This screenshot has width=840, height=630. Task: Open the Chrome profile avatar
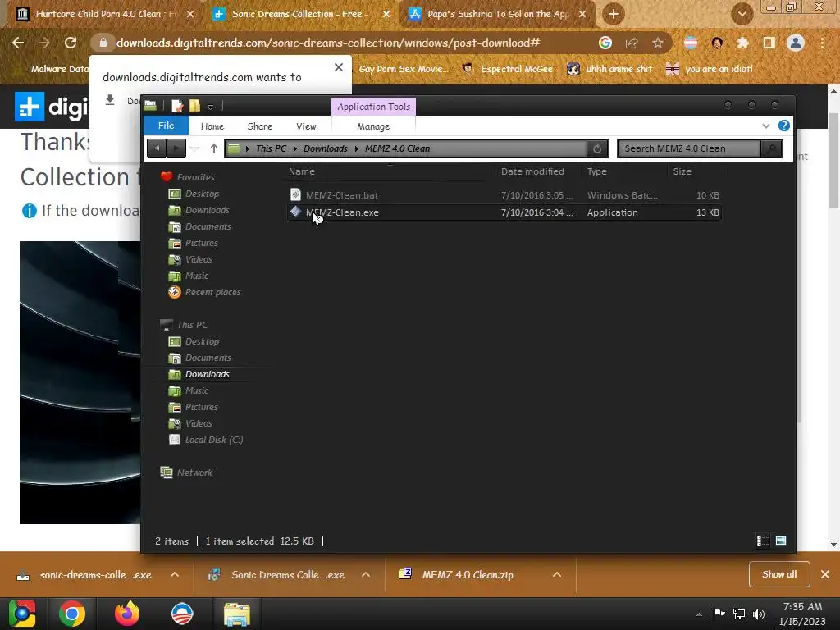click(796, 43)
